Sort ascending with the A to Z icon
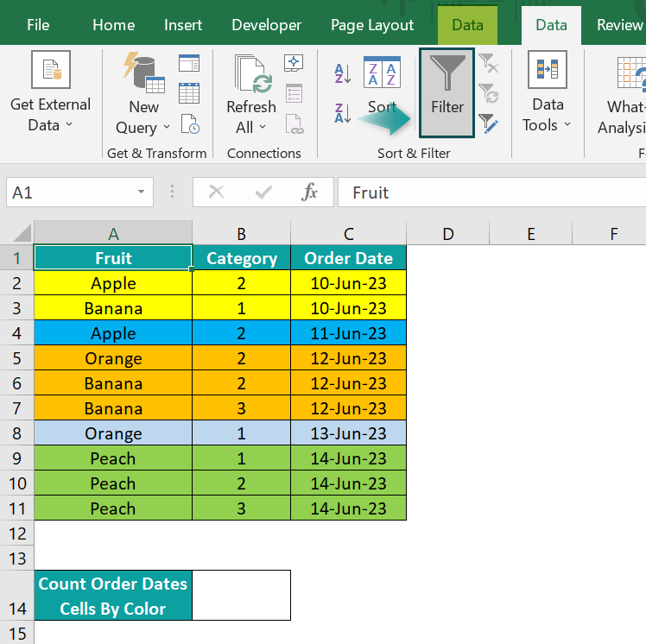This screenshot has width=646, height=644. pyautogui.click(x=342, y=73)
